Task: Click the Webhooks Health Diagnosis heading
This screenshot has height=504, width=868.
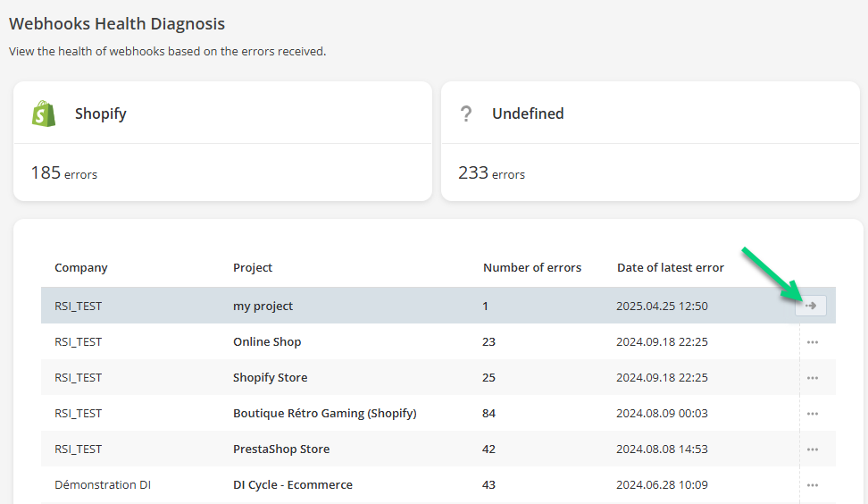Action: click(x=117, y=24)
